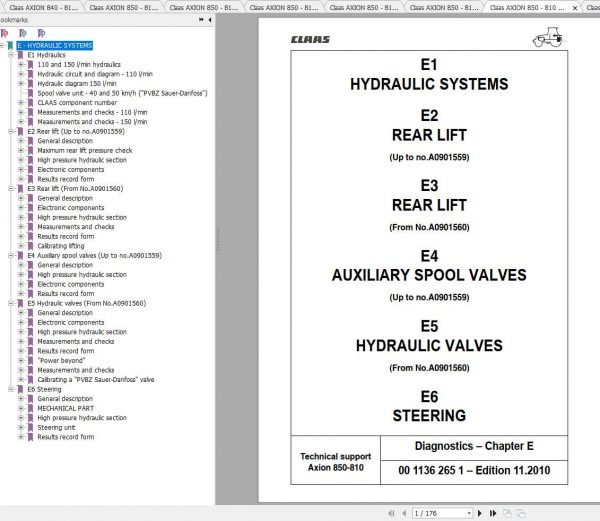Switch to the third Claas AXION 850 tab
Viewport: 600px width, 521px height.
[283, 7]
